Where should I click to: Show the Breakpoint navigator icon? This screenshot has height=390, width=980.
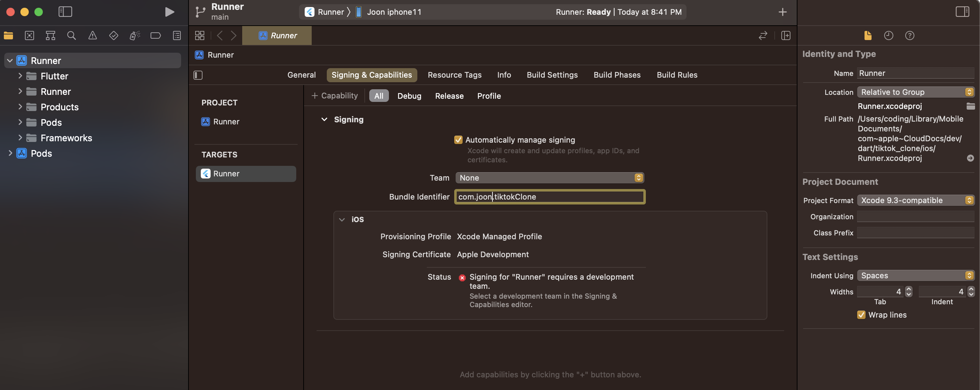(x=155, y=35)
